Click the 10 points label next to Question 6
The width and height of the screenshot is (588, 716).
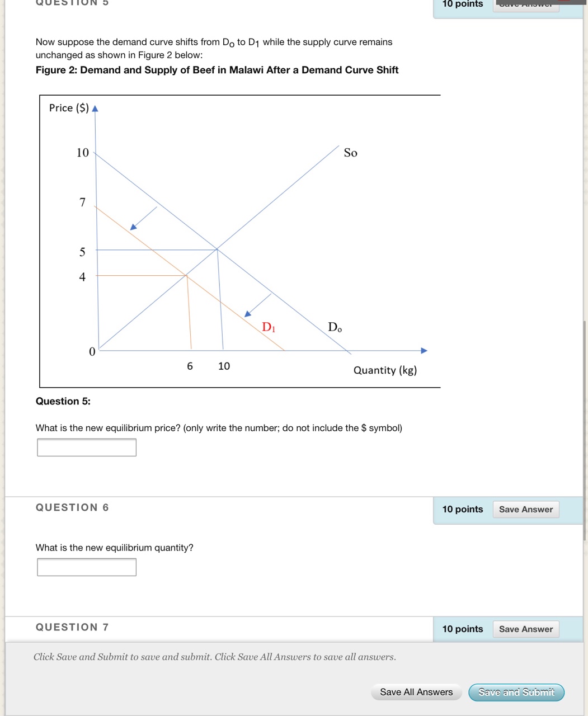pyautogui.click(x=462, y=509)
